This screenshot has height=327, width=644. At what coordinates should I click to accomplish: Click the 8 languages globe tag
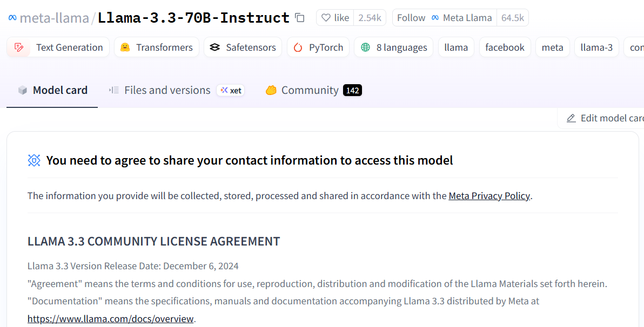pyautogui.click(x=366, y=47)
